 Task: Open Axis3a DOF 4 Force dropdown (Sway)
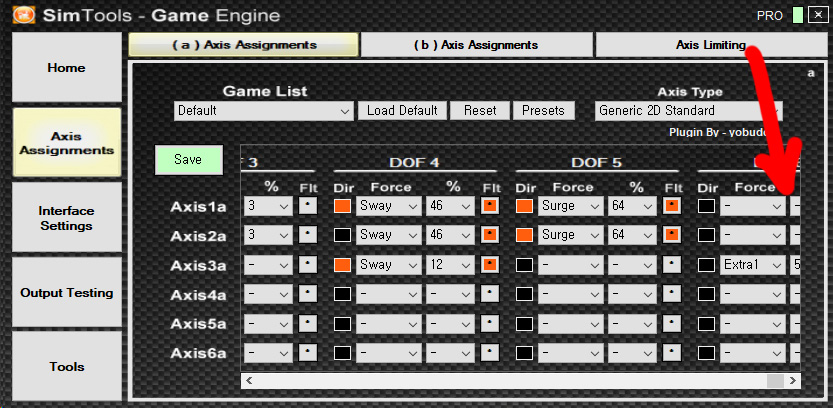coord(389,265)
